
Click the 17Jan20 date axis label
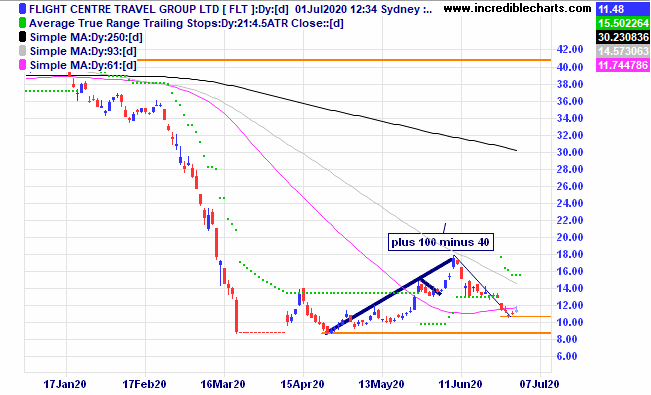click(65, 384)
